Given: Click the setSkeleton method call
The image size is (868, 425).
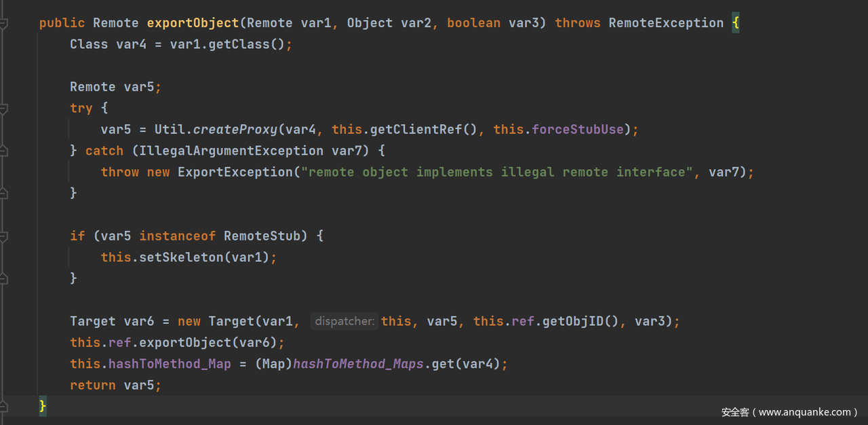Looking at the screenshot, I should (x=181, y=257).
